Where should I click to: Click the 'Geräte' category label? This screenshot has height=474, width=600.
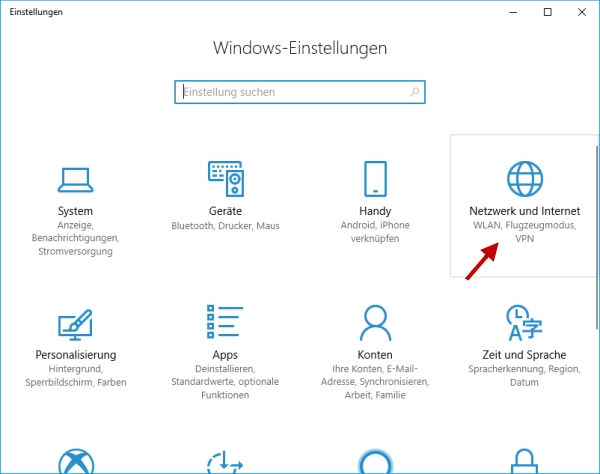point(225,211)
